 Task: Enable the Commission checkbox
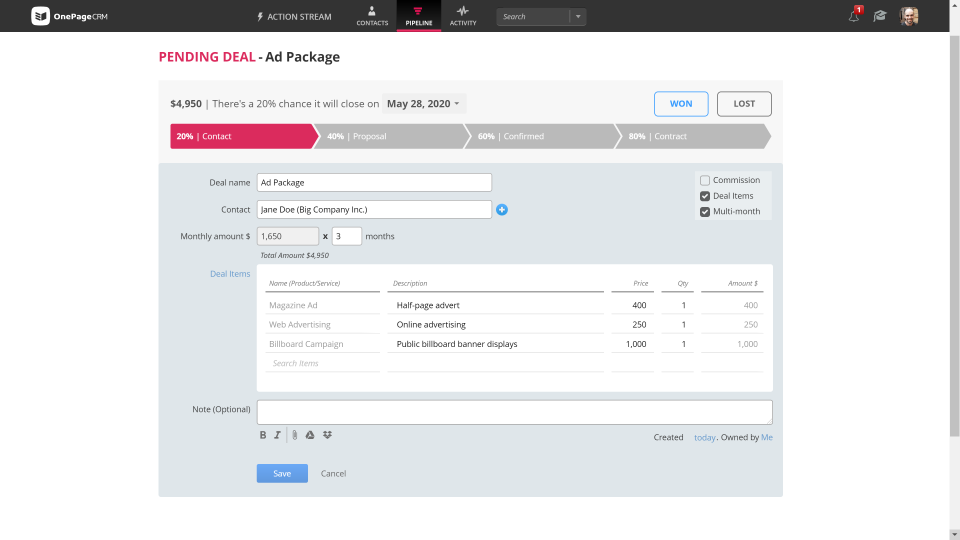tap(705, 181)
